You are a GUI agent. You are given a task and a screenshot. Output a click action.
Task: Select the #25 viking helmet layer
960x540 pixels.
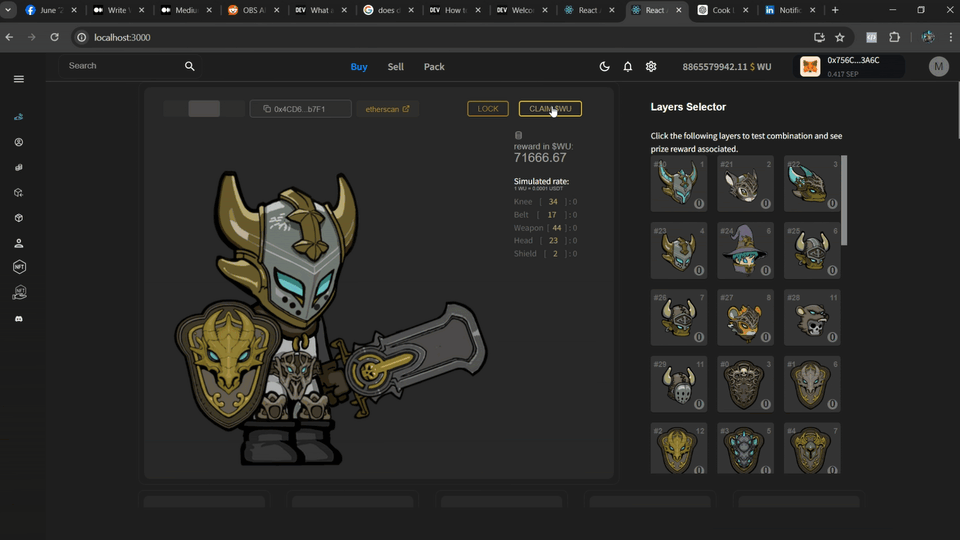812,250
